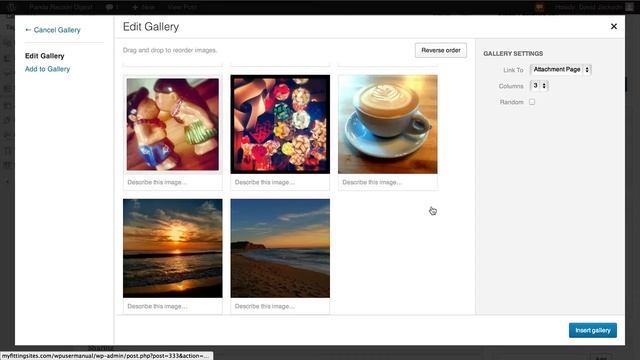The image size is (640, 360).
Task: Close the Edit Gallery dialog
Action: click(x=613, y=27)
